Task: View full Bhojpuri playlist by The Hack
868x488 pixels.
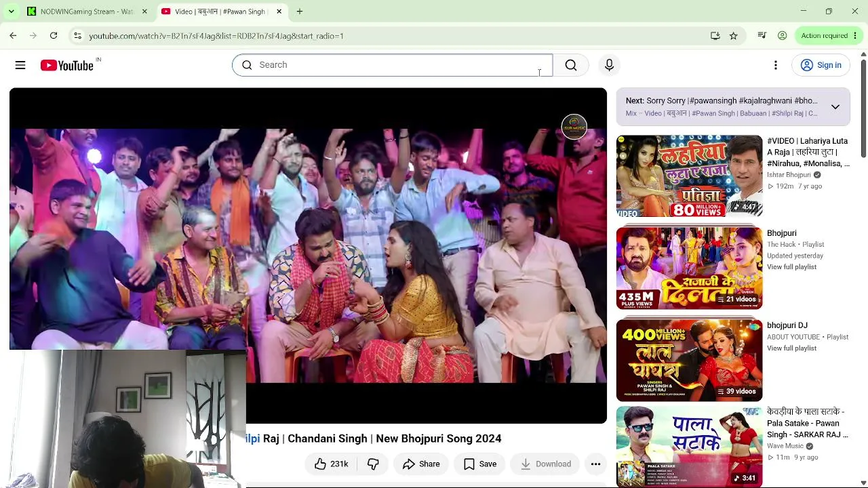Action: [791, 267]
